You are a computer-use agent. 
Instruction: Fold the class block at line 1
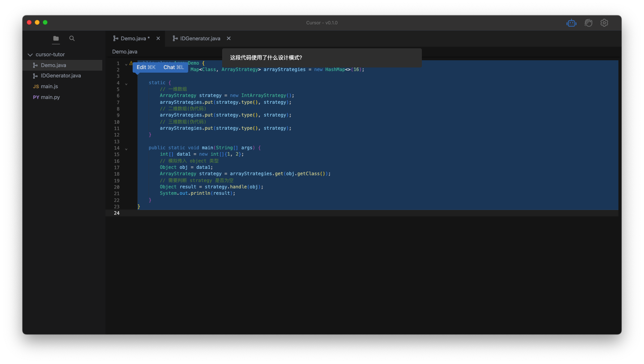click(x=126, y=64)
